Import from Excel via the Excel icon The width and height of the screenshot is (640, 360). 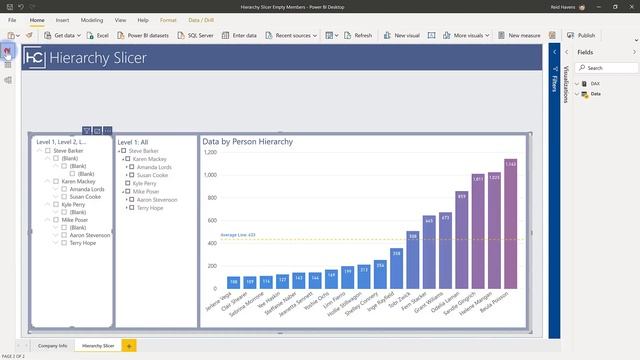point(90,36)
